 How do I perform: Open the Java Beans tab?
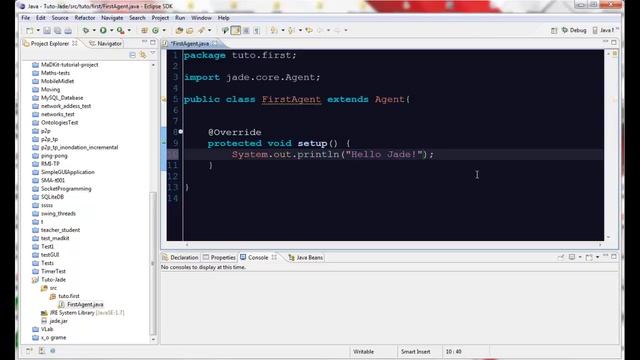pos(306,258)
